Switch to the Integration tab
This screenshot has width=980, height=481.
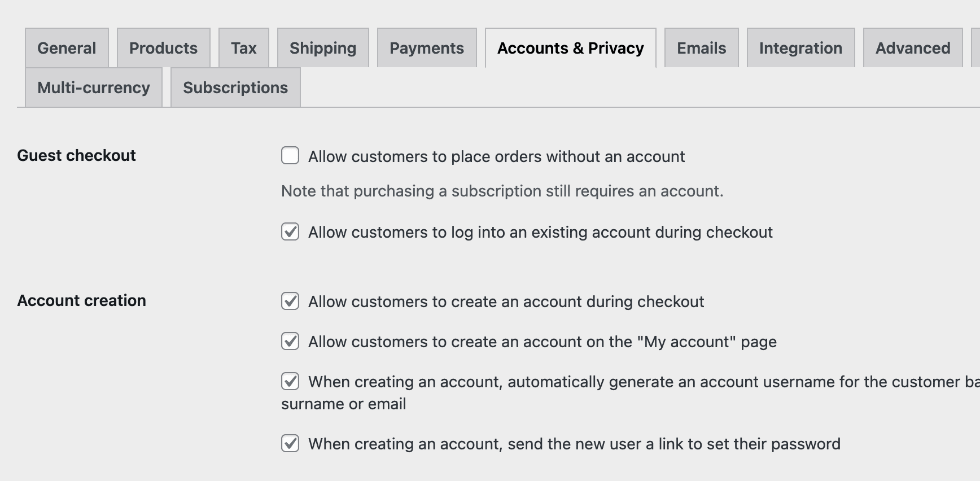click(800, 48)
